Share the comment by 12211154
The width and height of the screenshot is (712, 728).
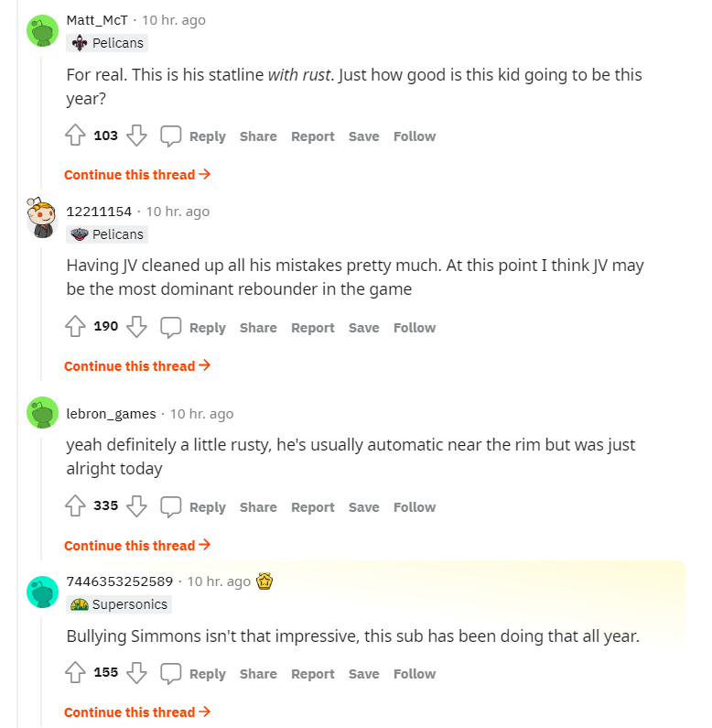[258, 328]
